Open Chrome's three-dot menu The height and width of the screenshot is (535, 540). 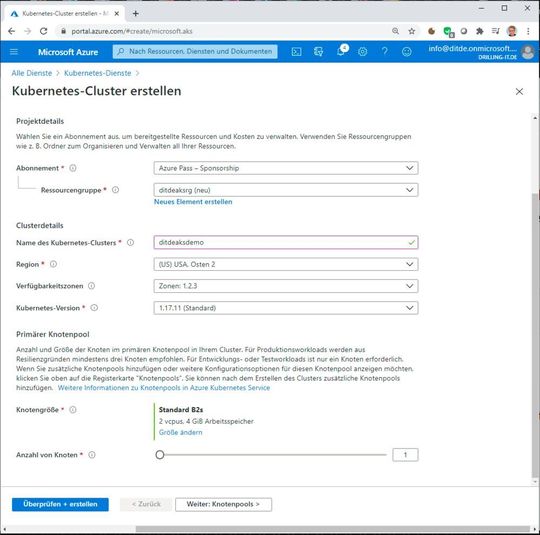pyautogui.click(x=528, y=31)
